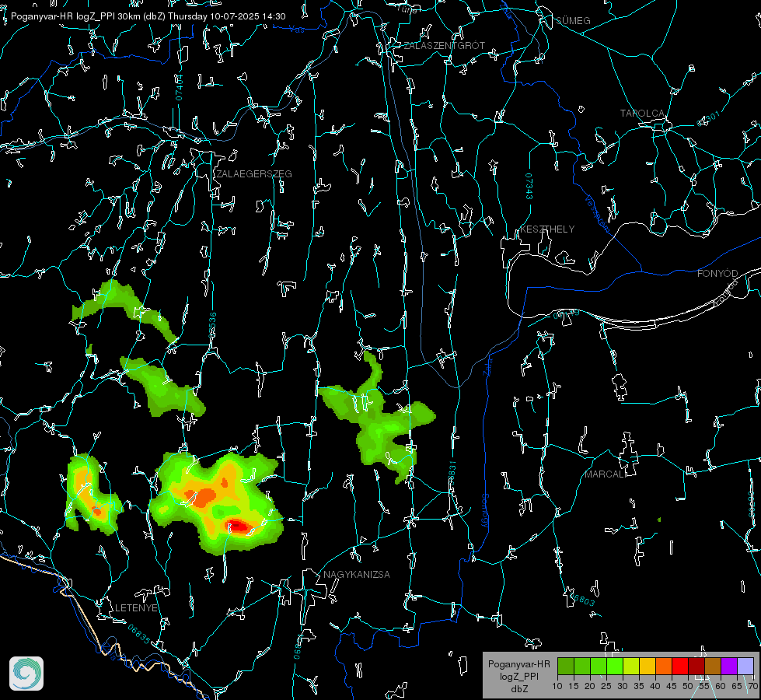
Task: Select the dark red 50–55 dBZ swatch
Action: (x=696, y=666)
